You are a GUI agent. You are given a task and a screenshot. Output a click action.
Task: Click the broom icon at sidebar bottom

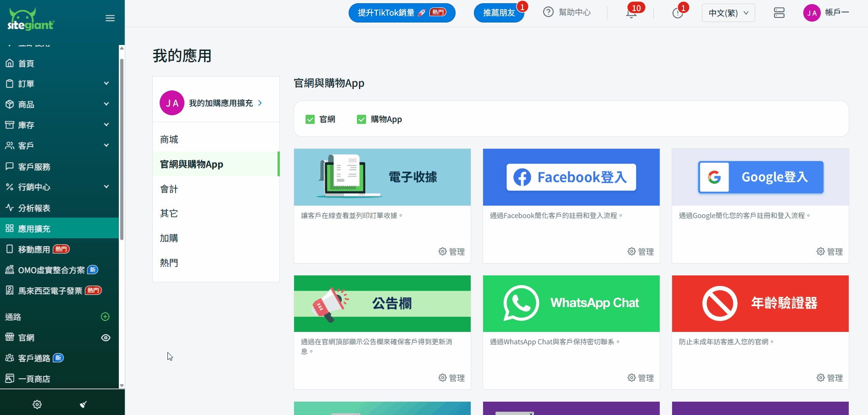pyautogui.click(x=83, y=404)
